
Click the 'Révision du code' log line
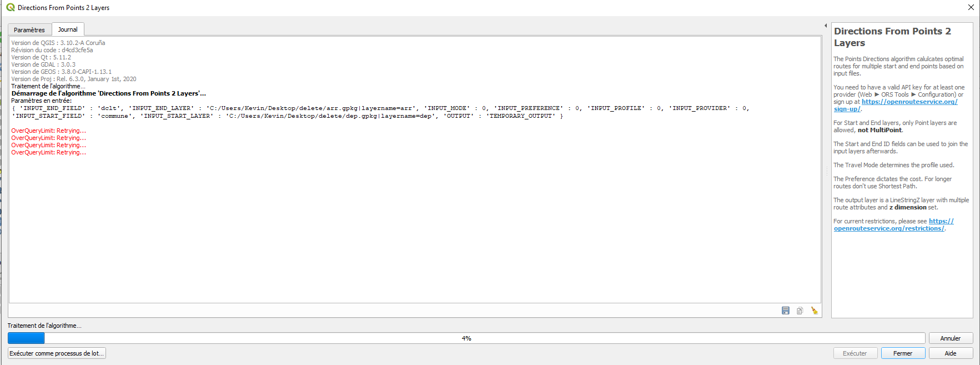[x=52, y=50]
